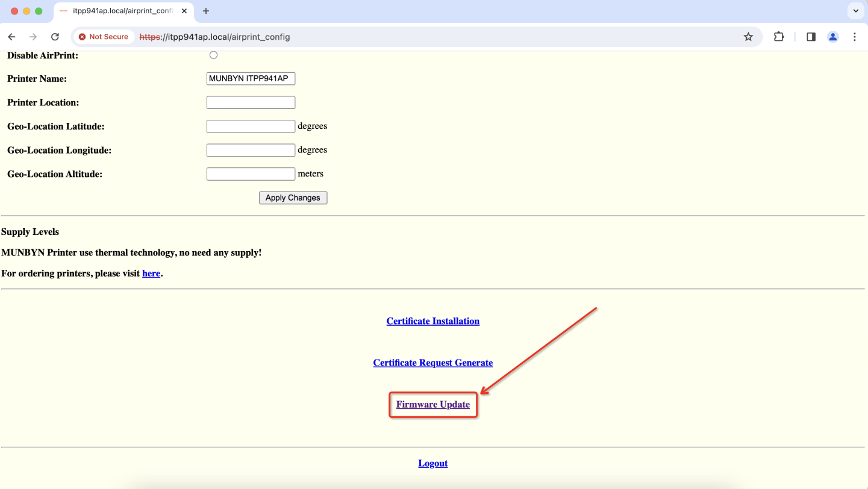Image resolution: width=868 pixels, height=489 pixels.
Task: Open the Chrome profile avatar
Action: click(832, 37)
